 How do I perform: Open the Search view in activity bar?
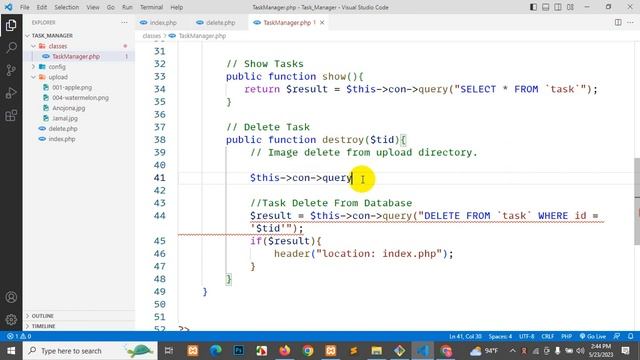click(x=11, y=48)
